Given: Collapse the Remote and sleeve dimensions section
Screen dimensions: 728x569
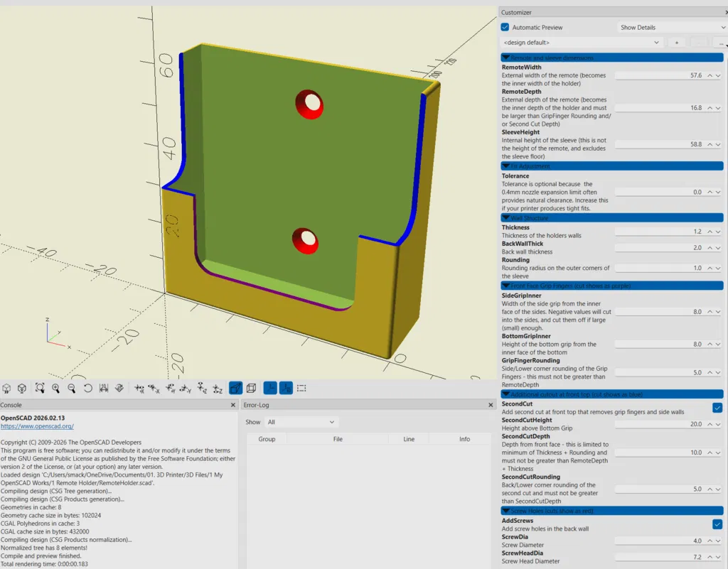Looking at the screenshot, I should [612, 58].
